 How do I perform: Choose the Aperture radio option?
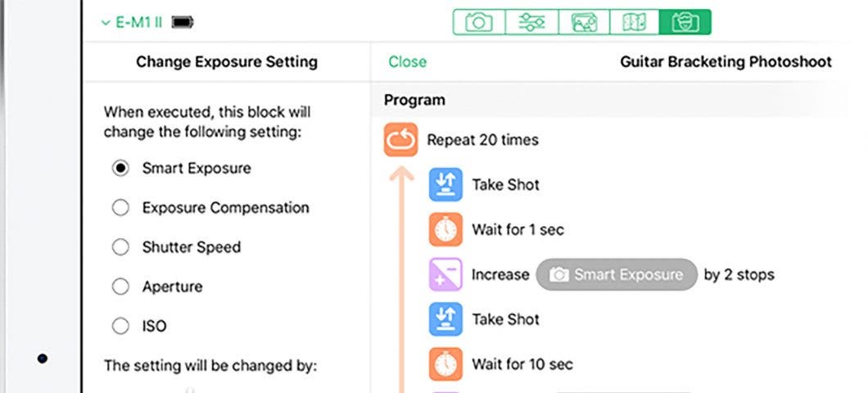tap(120, 287)
